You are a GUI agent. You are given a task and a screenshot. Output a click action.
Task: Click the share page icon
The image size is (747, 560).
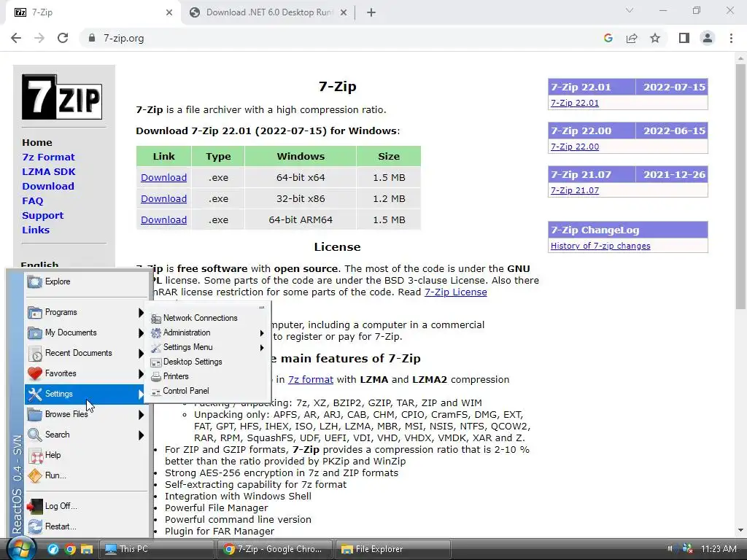pyautogui.click(x=632, y=38)
